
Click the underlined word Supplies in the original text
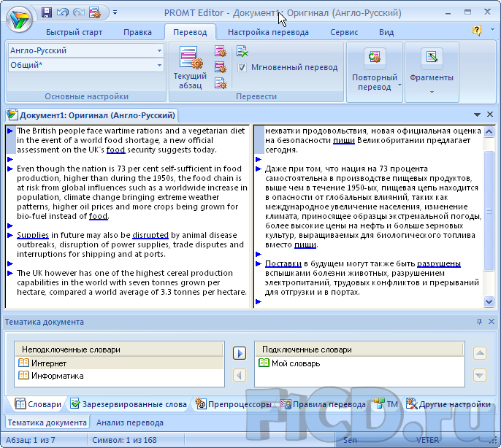click(x=33, y=236)
